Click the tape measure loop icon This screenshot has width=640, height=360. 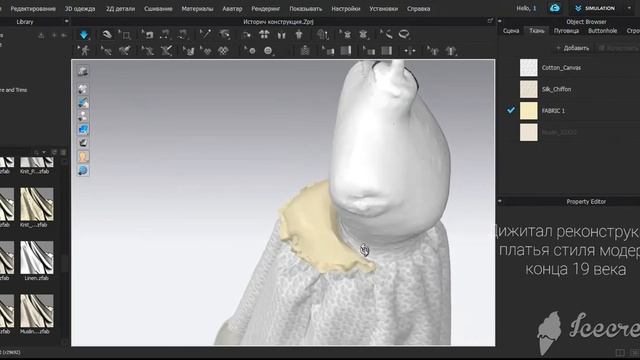coord(404,35)
